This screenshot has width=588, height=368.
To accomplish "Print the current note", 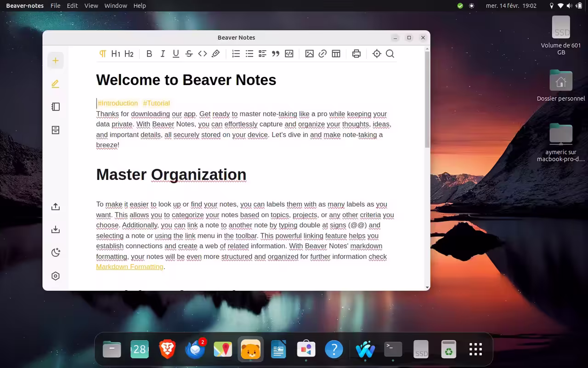I will 356,54.
